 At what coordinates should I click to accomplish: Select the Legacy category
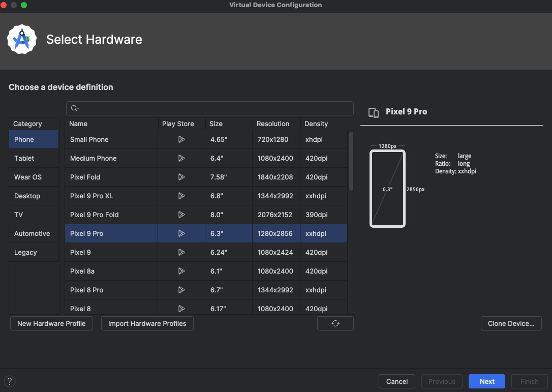click(34, 252)
